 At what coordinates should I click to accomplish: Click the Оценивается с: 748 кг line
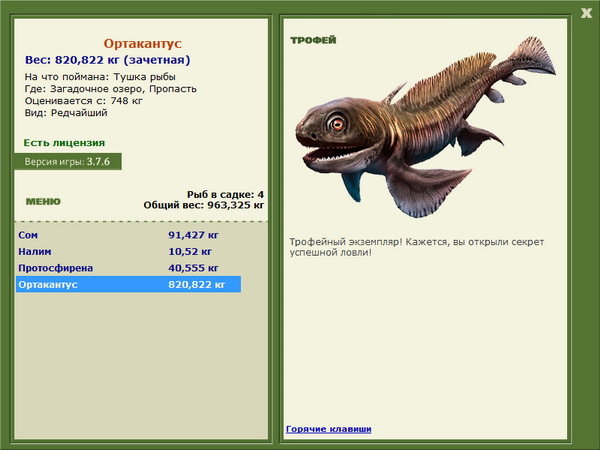click(x=84, y=101)
